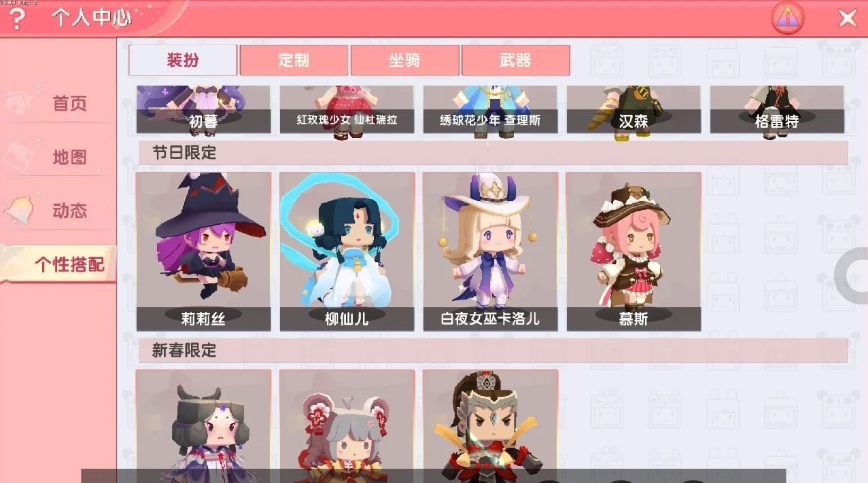Switch to the 装扮 tab
The height and width of the screenshot is (483, 868).
(183, 60)
